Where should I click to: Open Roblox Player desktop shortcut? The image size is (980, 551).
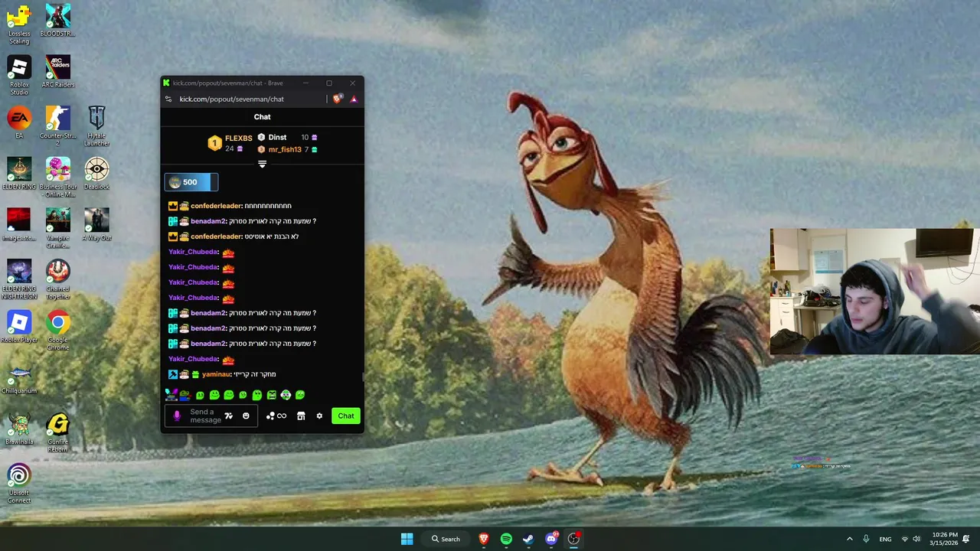(19, 327)
